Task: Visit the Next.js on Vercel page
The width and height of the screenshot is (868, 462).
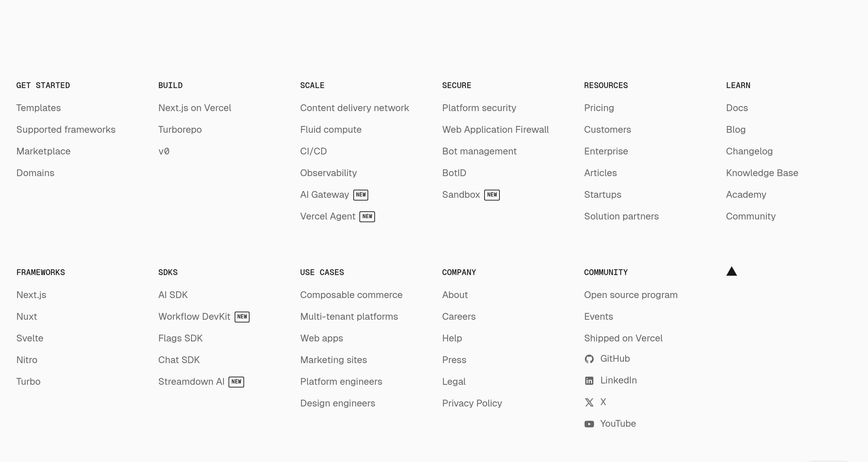Action: 195,108
